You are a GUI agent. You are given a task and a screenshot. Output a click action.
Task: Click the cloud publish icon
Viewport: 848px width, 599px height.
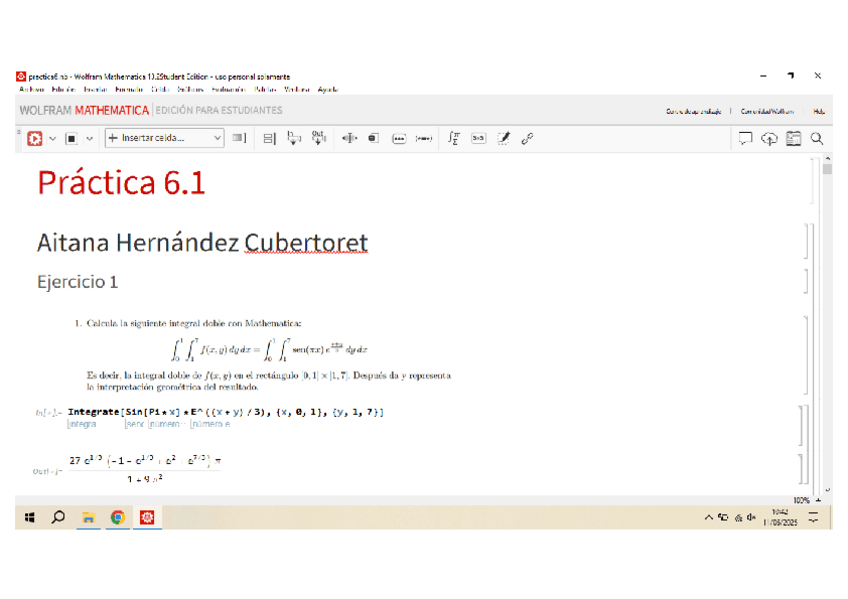tap(769, 139)
